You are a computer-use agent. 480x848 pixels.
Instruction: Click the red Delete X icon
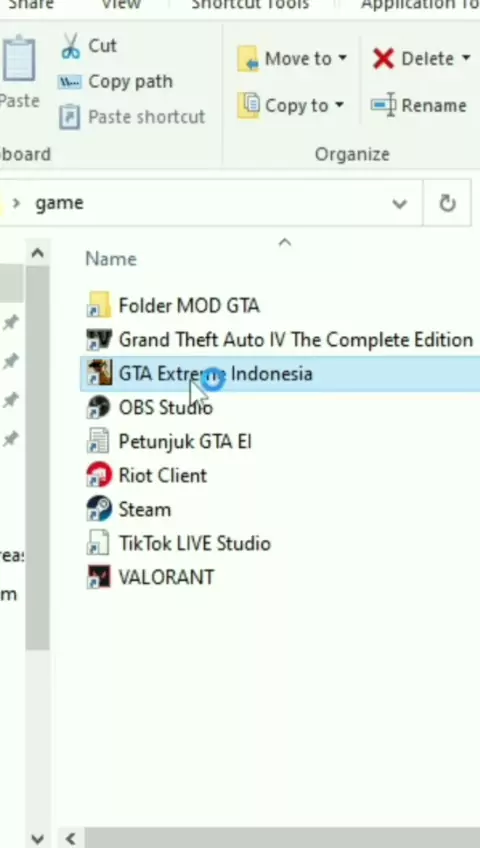click(x=383, y=58)
